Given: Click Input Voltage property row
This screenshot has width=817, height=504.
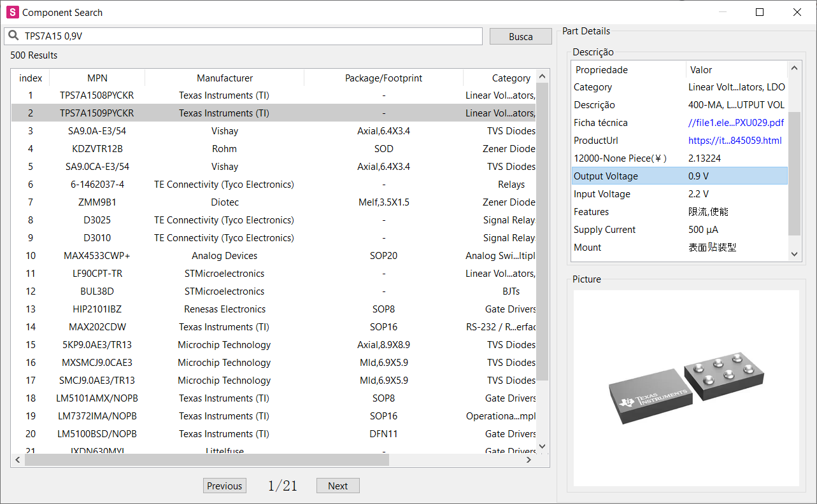Looking at the screenshot, I should point(679,194).
